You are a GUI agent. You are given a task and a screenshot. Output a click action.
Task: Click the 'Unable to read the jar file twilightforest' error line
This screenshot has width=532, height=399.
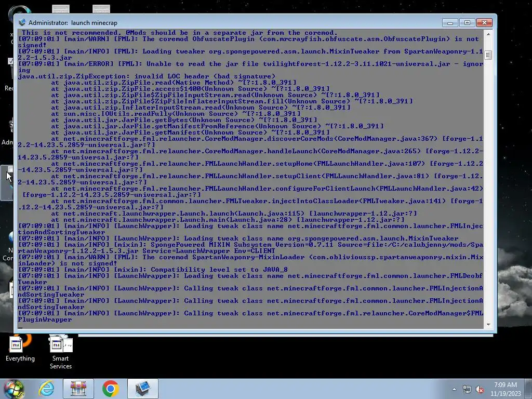[x=250, y=67]
